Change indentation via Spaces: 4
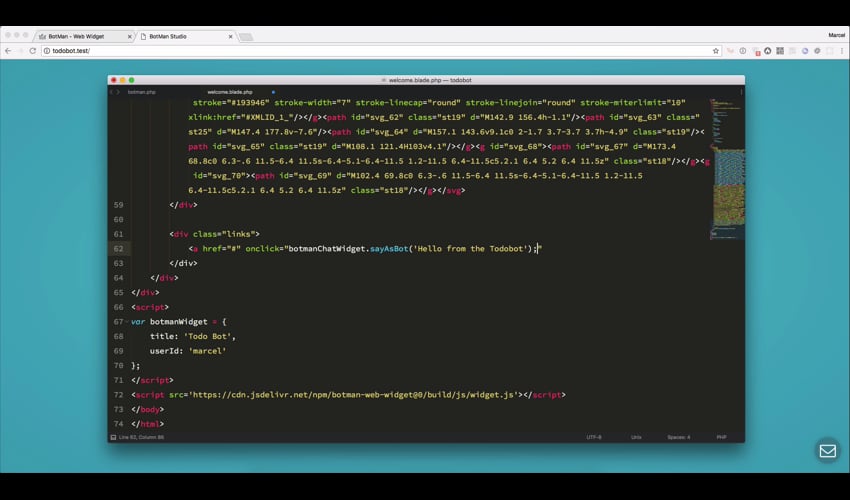This screenshot has width=850, height=500. pyautogui.click(x=679, y=437)
